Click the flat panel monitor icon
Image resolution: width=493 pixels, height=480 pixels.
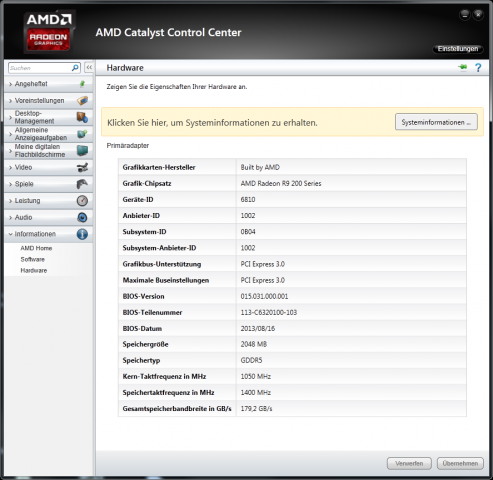82,151
